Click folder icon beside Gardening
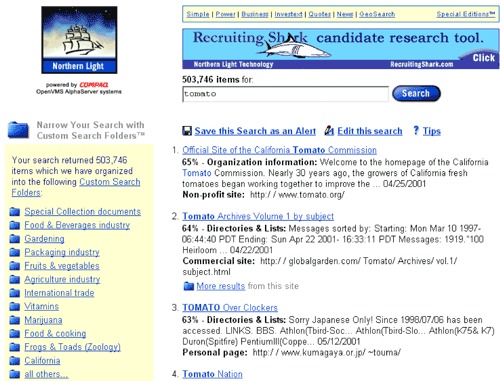Viewport: 500px width, 381px height. [15, 239]
